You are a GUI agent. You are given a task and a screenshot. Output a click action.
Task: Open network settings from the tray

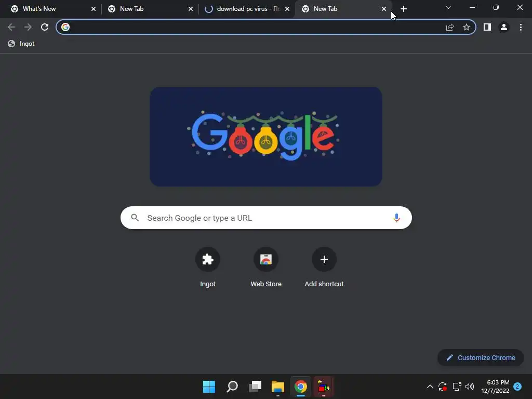[457, 387]
